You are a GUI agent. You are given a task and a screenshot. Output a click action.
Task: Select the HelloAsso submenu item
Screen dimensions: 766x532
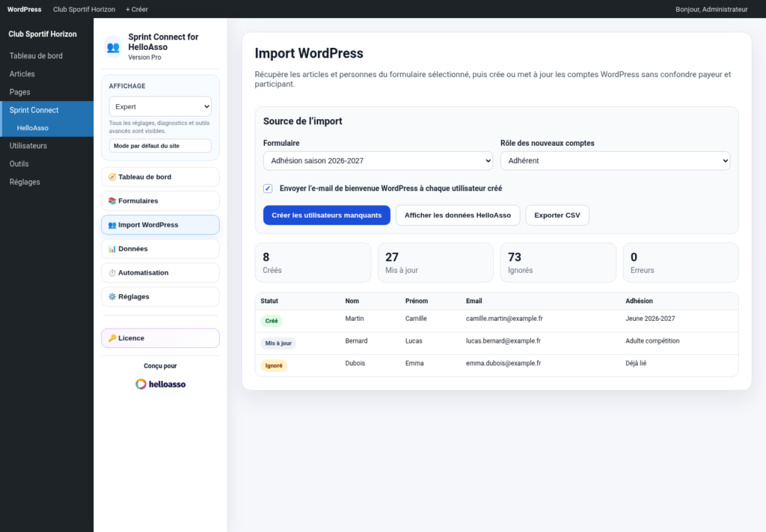[46, 128]
